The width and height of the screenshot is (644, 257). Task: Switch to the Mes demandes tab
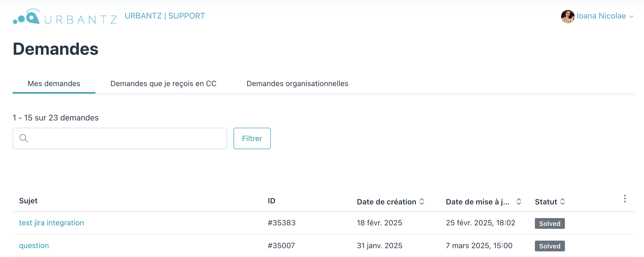click(x=54, y=84)
